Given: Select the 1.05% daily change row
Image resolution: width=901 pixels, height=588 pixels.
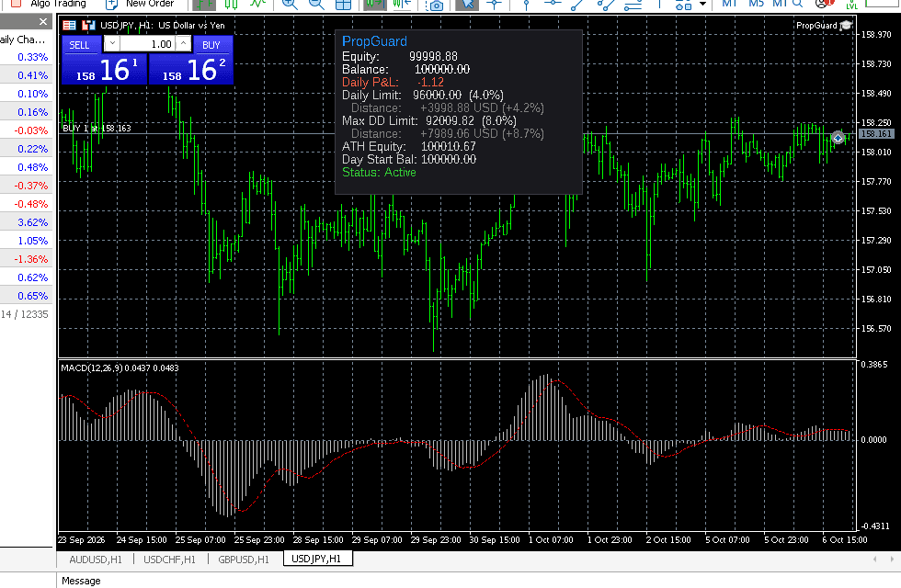Looking at the screenshot, I should 26,241.
